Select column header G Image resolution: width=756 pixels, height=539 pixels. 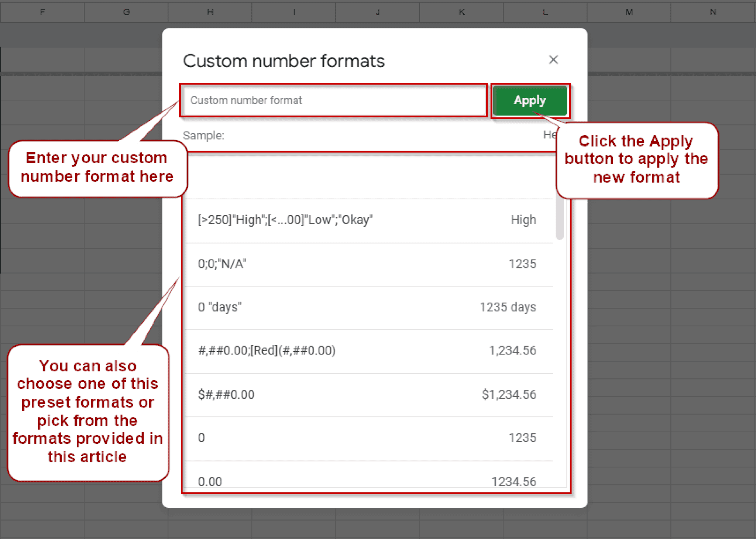126,12
